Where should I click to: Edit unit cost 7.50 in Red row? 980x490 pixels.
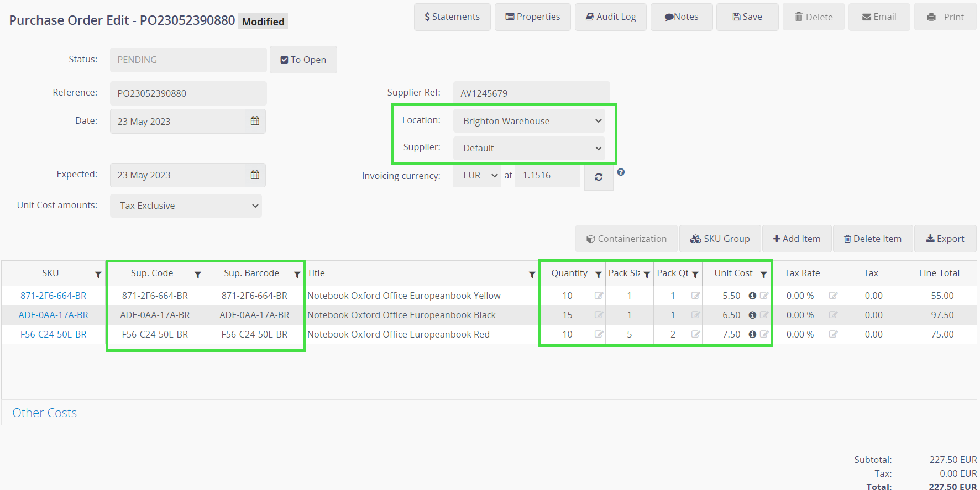(x=764, y=334)
